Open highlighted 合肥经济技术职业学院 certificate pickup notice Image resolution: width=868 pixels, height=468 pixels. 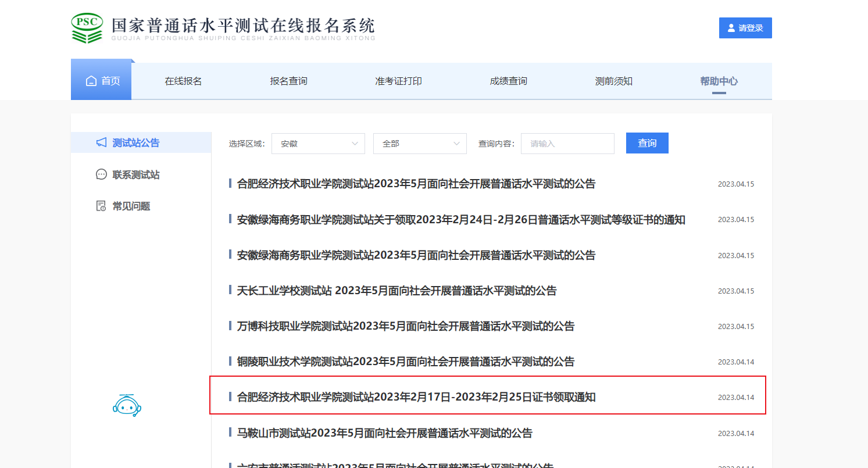click(416, 398)
